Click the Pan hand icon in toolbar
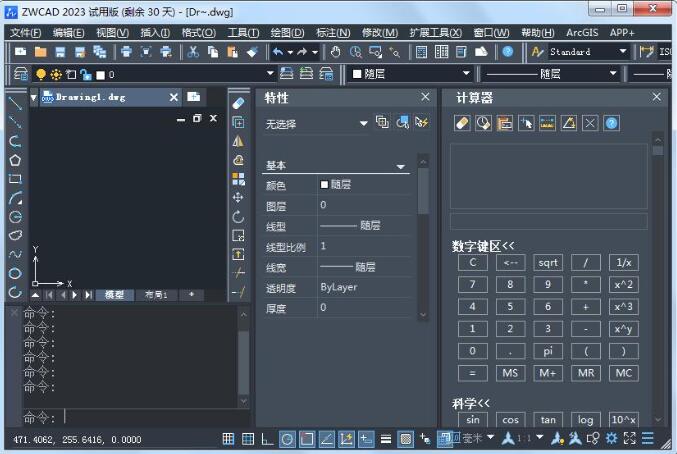677x454 pixels. pyautogui.click(x=336, y=52)
